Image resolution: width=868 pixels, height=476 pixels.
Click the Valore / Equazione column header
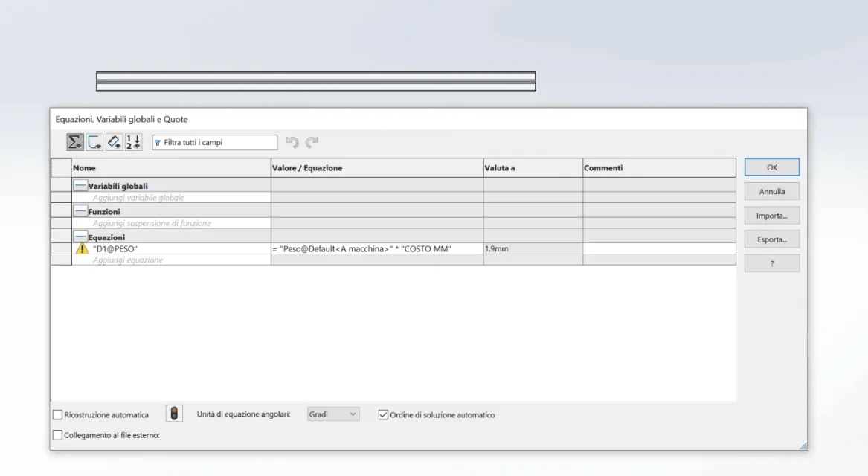pos(377,167)
